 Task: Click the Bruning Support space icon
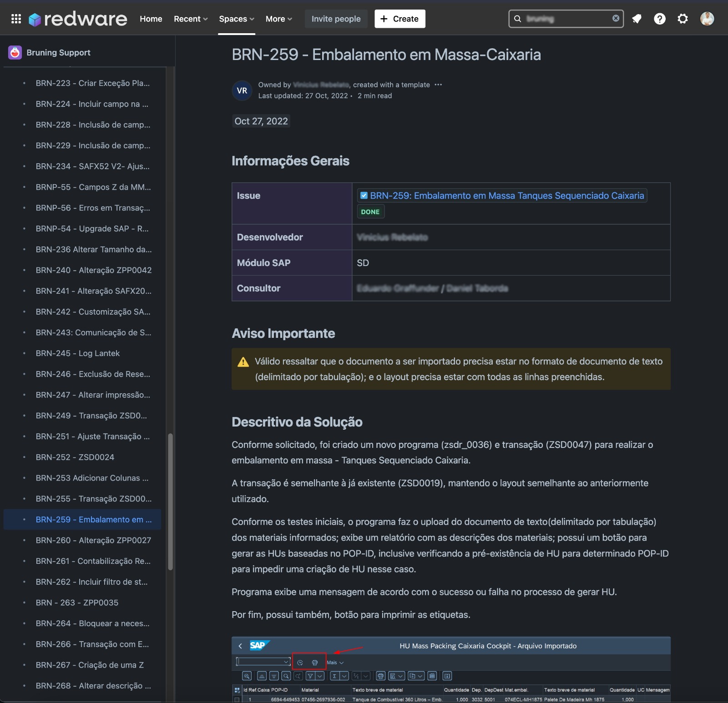[x=15, y=53]
